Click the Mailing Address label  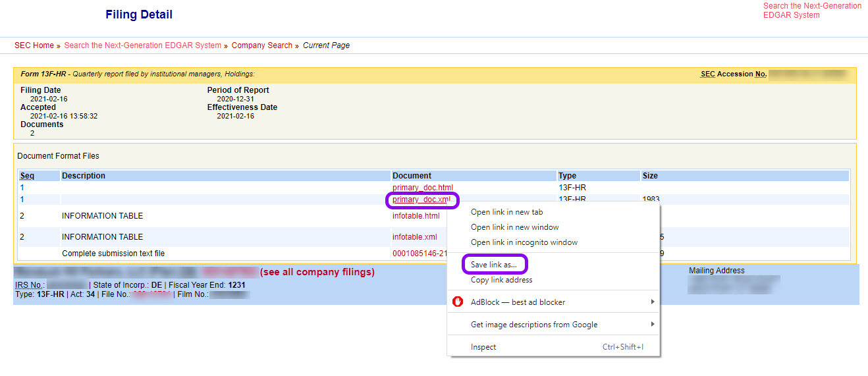[x=717, y=271]
